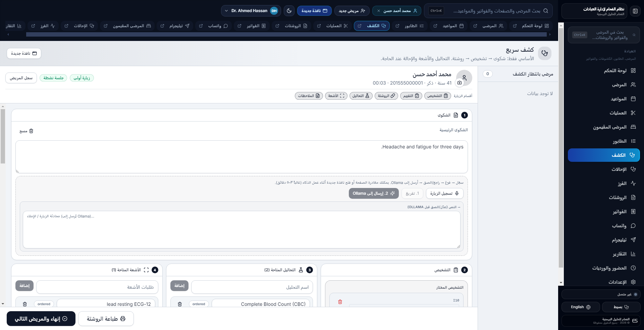Open الكشف tab's external window icon

click(x=360, y=26)
